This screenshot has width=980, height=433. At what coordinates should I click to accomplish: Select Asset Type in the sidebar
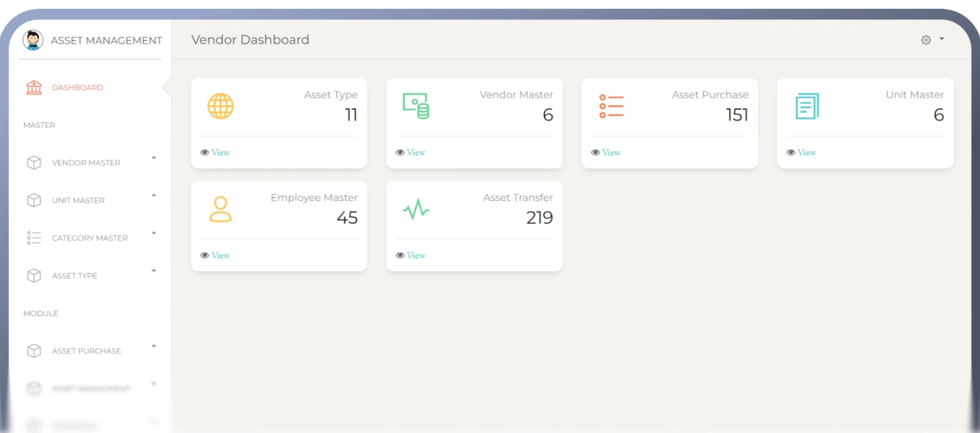click(x=75, y=276)
